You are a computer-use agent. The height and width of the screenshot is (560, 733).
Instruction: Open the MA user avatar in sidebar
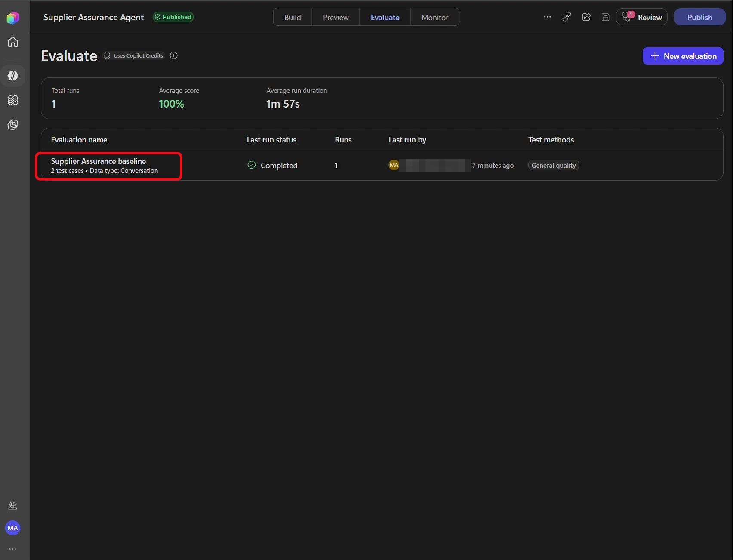tap(13, 528)
